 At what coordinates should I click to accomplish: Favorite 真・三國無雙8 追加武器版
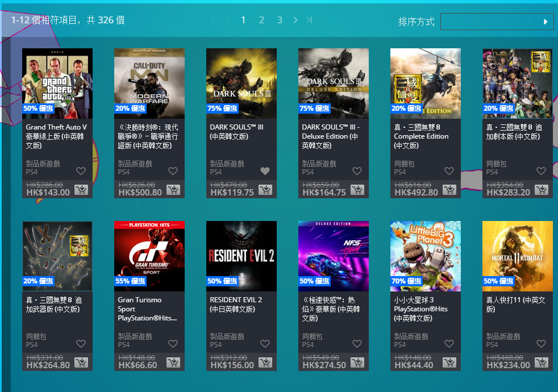[x=81, y=344]
